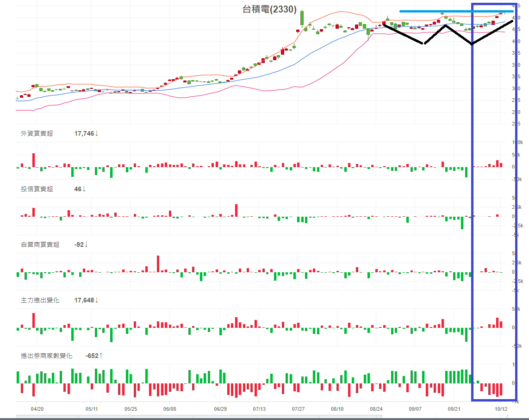Click the 09/07 date axis label
This screenshot has width=529, height=420.
(415, 409)
